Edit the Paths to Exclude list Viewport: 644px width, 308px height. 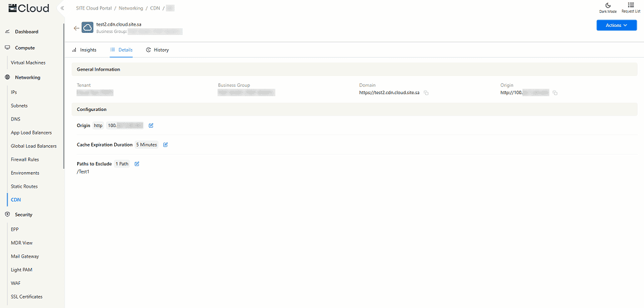tap(137, 163)
